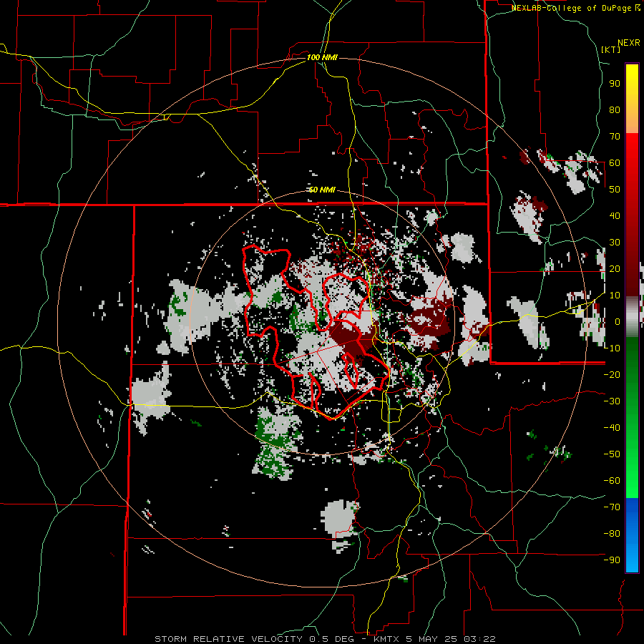
Task: Click the -40 value on velocity scale
Action: point(612,428)
